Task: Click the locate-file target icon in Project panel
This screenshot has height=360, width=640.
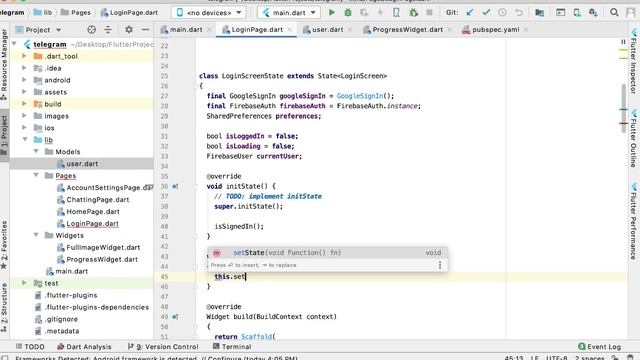Action: point(91,29)
